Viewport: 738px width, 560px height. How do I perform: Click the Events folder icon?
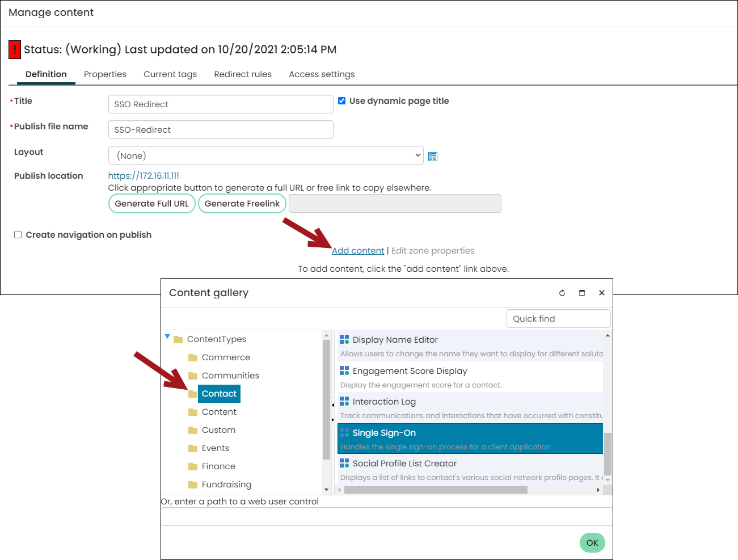coord(193,448)
